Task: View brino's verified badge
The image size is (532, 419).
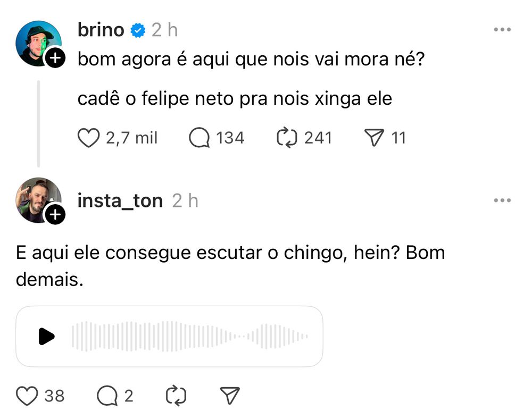Action: tap(138, 30)
